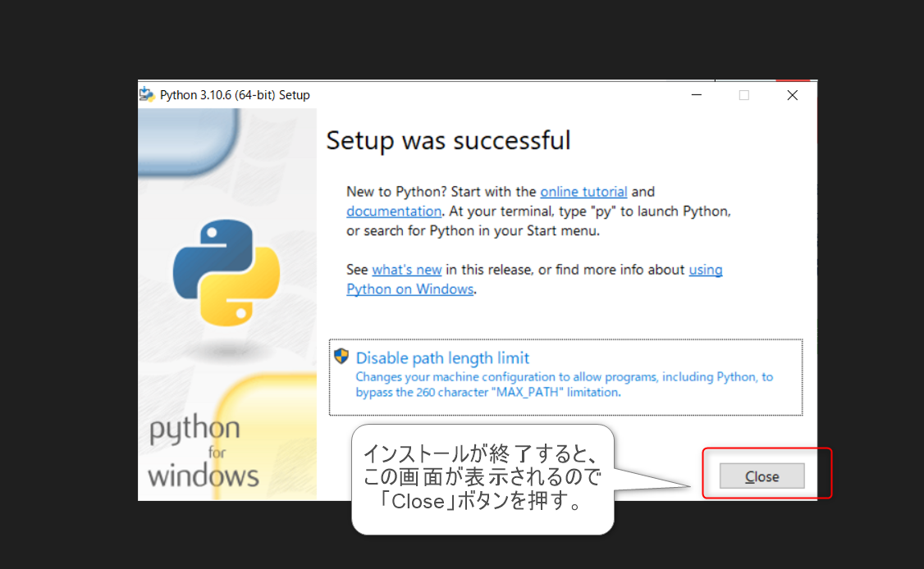Click the MAX_PATH limitation description text
This screenshot has height=569, width=924.
(564, 385)
